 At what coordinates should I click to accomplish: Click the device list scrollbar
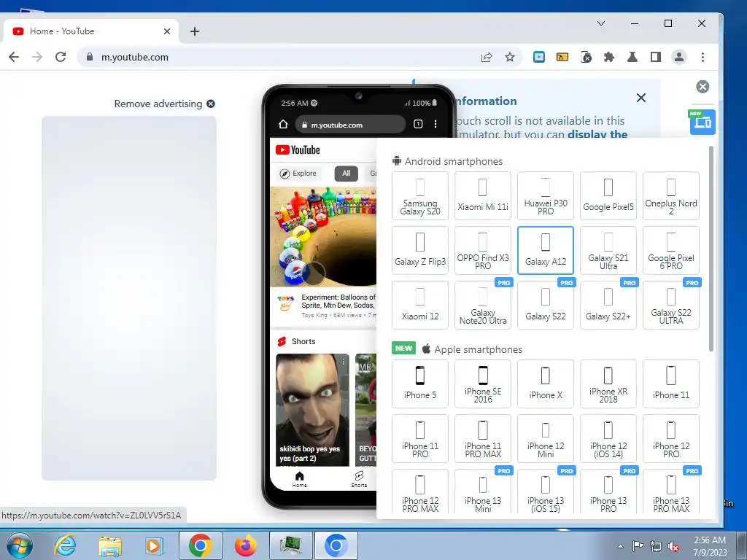pos(711,249)
